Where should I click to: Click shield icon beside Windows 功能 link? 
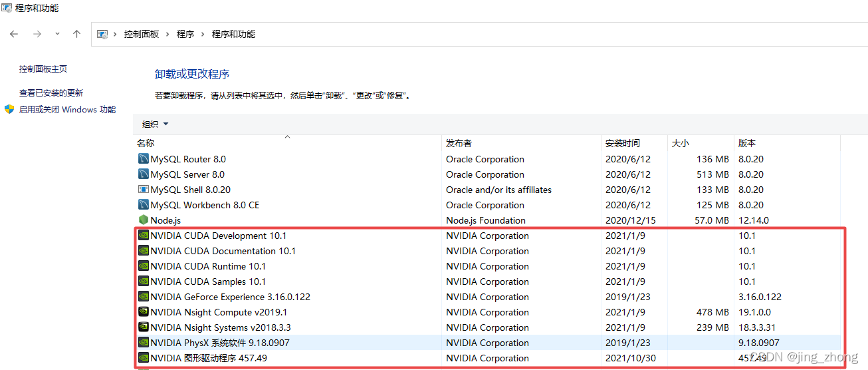tap(9, 109)
